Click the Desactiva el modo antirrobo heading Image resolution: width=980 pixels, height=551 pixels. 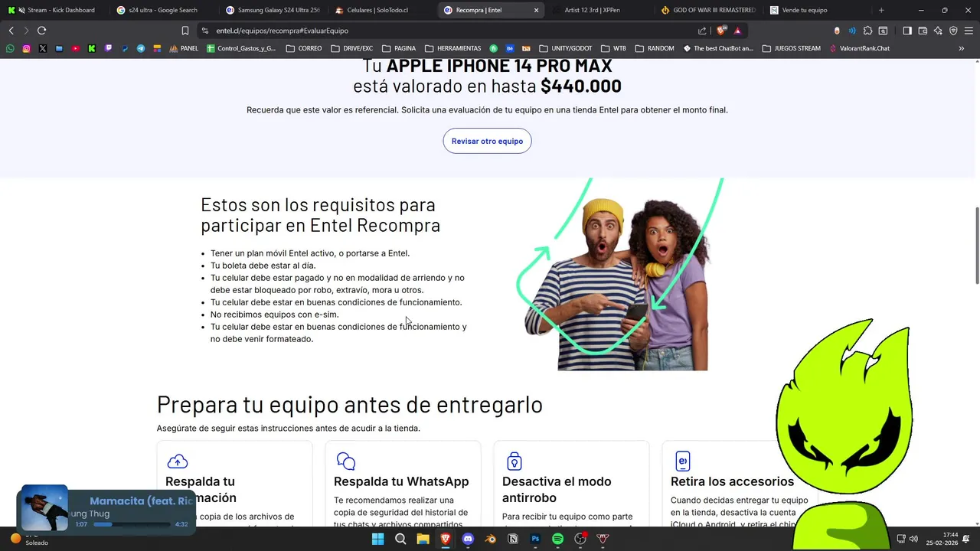pos(557,490)
